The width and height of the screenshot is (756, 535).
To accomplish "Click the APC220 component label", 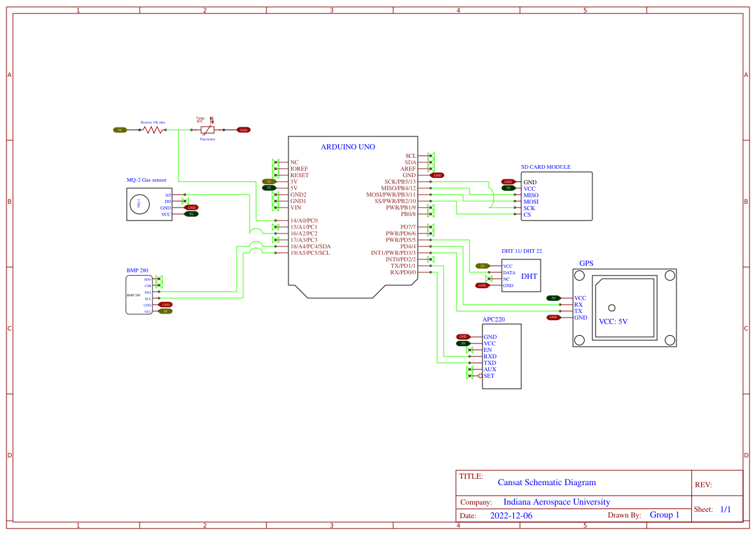I will pos(493,320).
